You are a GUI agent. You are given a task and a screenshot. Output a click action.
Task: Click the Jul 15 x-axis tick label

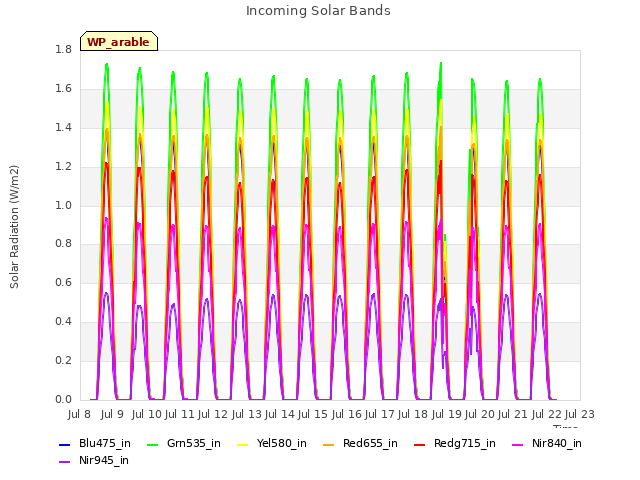313,414
